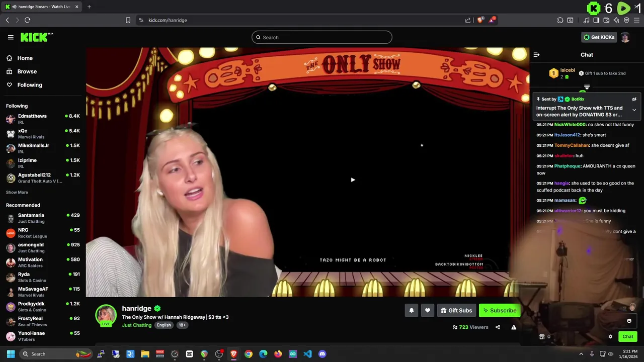Open NRG Rocket League recommended channel
Viewport: 644px width, 362px height.
[x=43, y=233]
